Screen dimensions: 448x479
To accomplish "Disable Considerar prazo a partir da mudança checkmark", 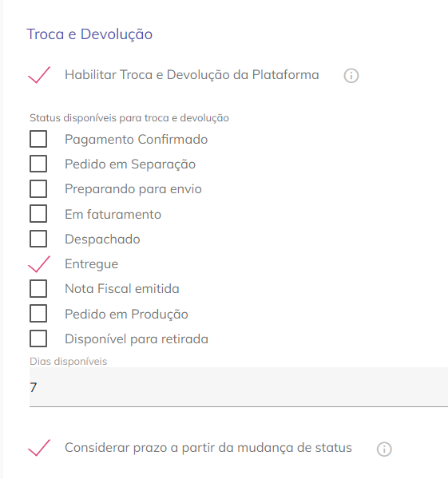I will 39,448.
